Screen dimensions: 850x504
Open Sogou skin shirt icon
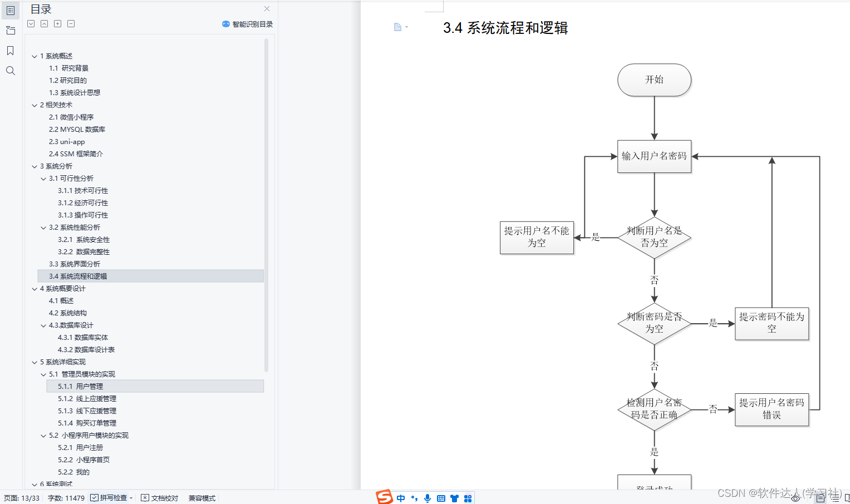(455, 498)
